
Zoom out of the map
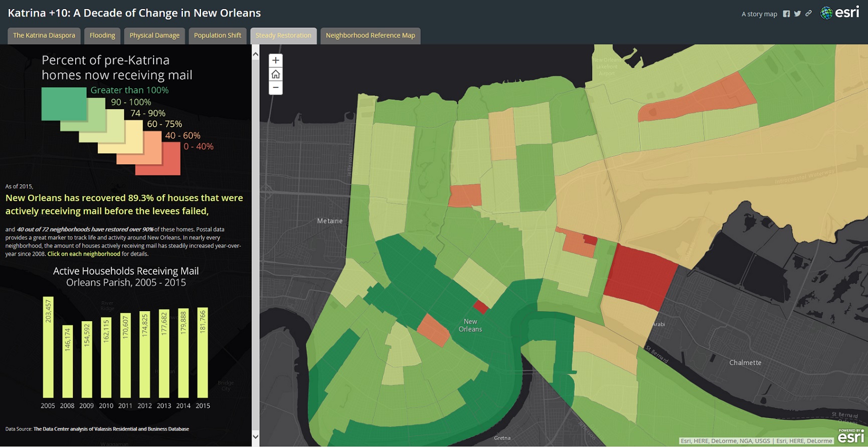click(x=275, y=88)
